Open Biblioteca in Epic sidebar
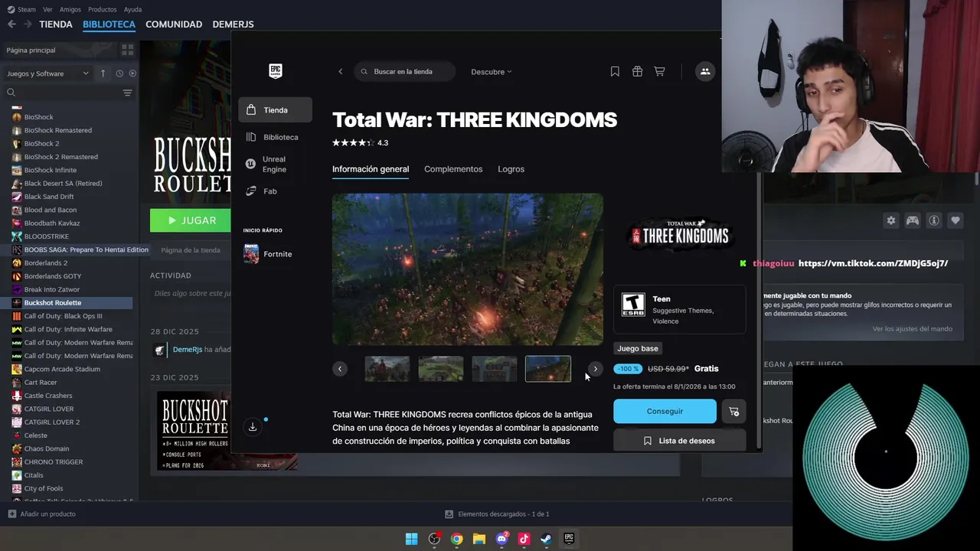The image size is (980, 551). coord(275,137)
